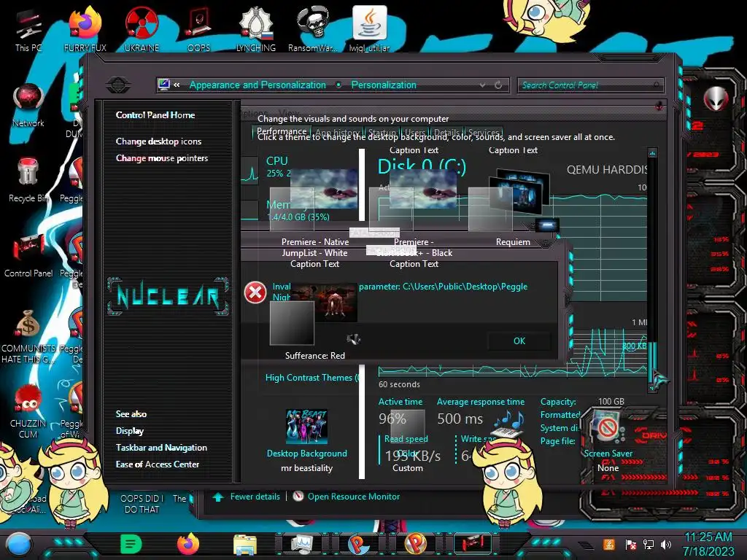
Task: Open the lwjgl_util.jar Java file
Action: [370, 29]
